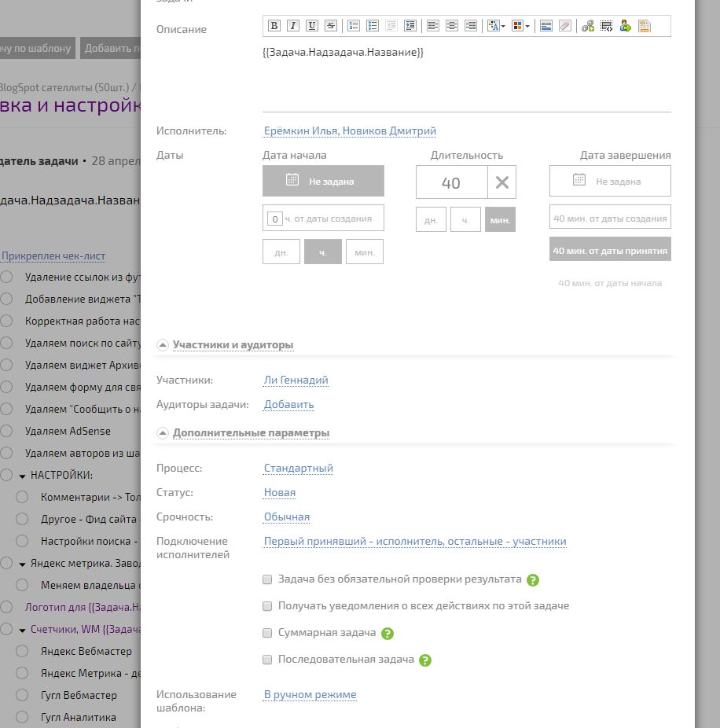Tick Гугл Вебмастер in background checklist
The image size is (720, 728).
[22, 695]
